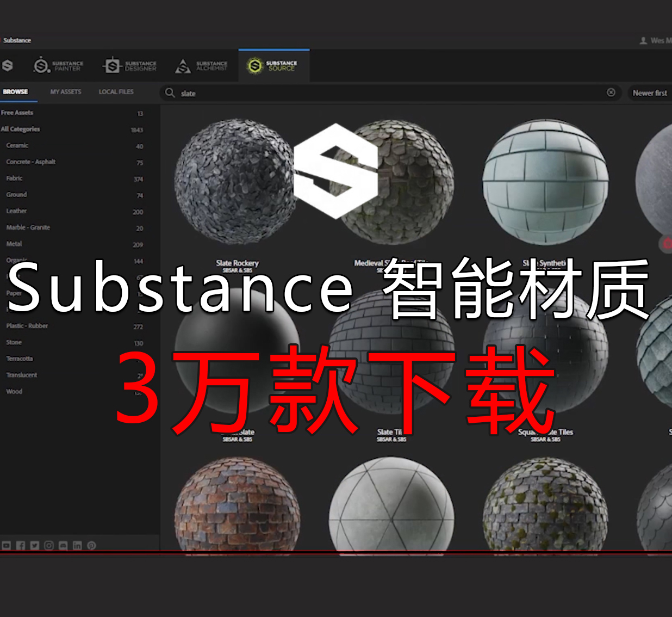Clear the search field with the X icon
The image size is (672, 617).
(x=611, y=92)
